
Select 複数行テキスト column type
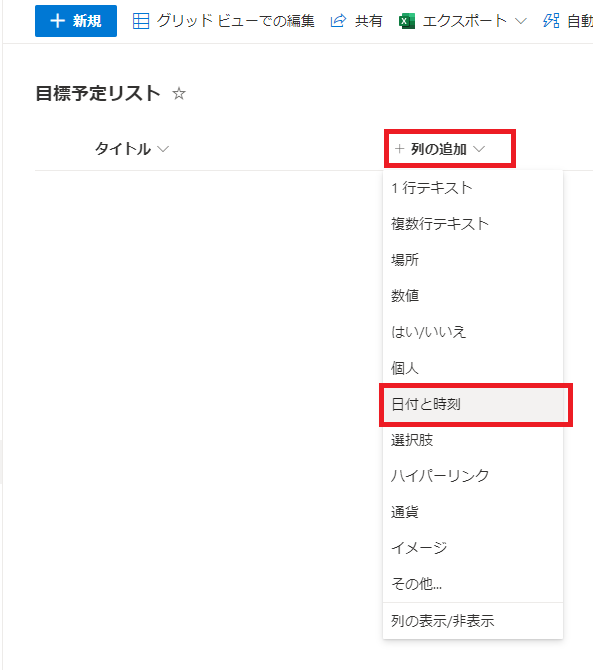pos(473,224)
